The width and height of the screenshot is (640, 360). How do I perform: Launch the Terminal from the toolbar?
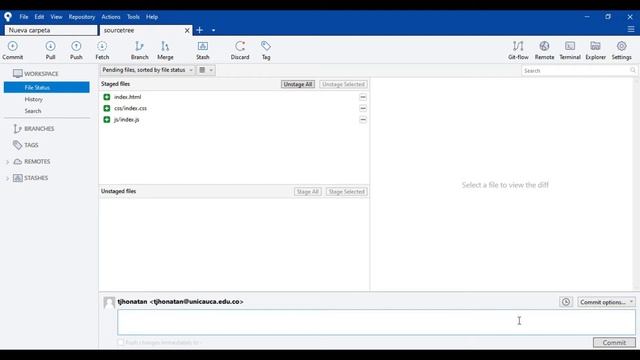pos(570,51)
